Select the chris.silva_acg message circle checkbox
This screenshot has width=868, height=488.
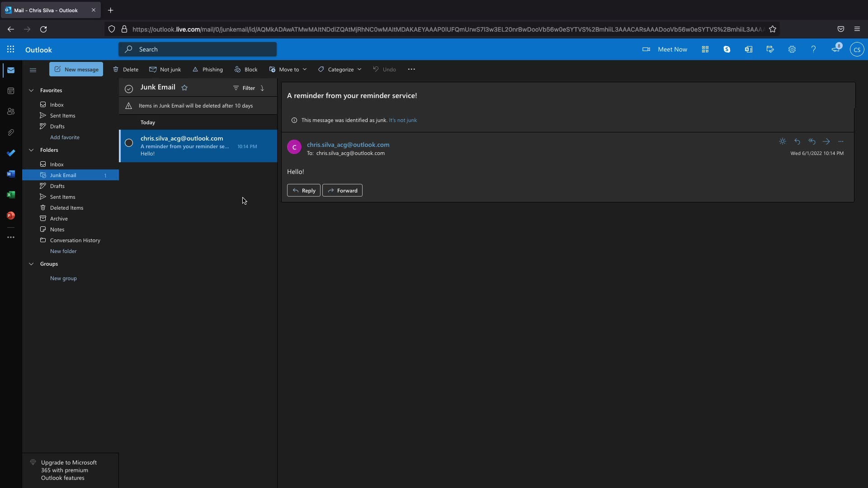(129, 143)
